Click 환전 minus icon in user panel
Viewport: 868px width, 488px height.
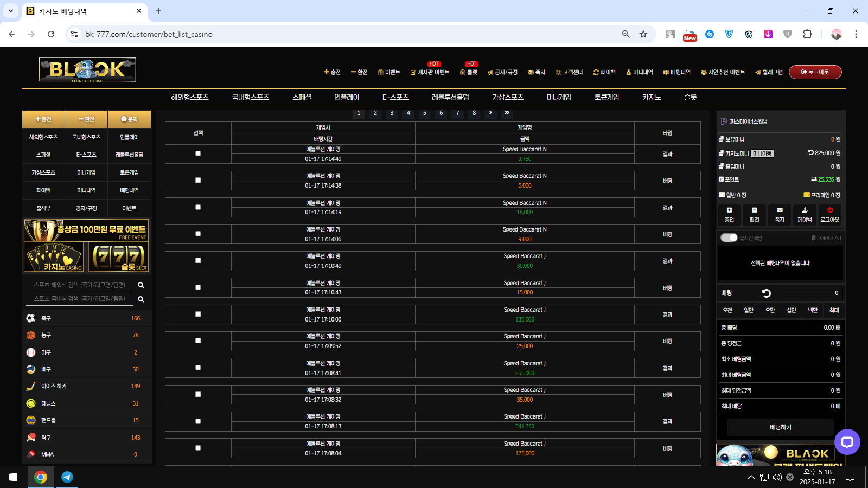tap(754, 210)
